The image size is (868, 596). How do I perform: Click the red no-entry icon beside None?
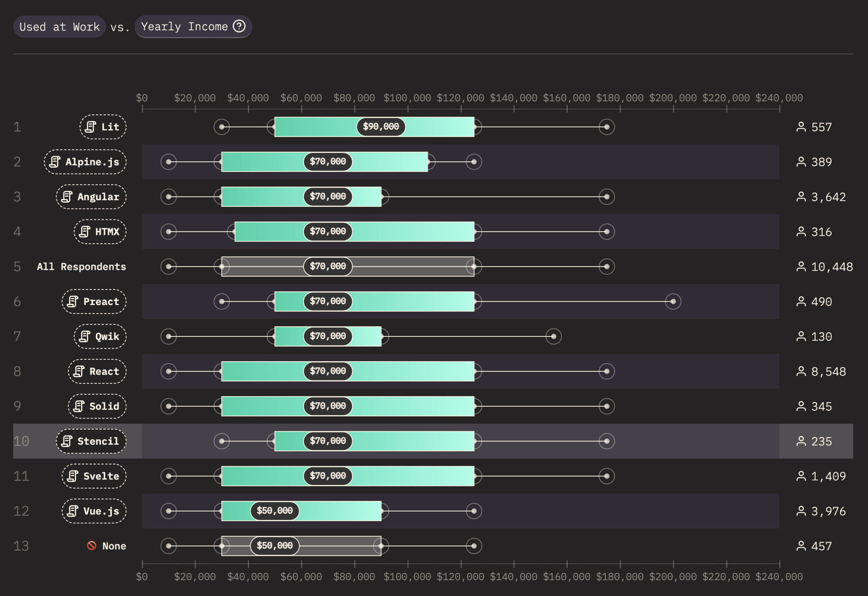click(x=92, y=546)
